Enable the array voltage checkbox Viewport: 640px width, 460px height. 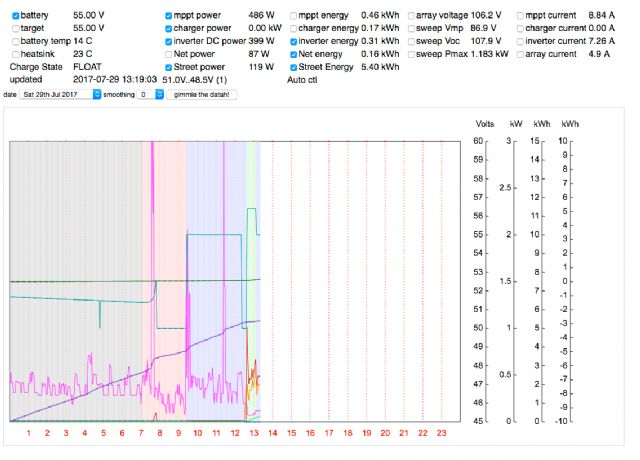click(411, 17)
